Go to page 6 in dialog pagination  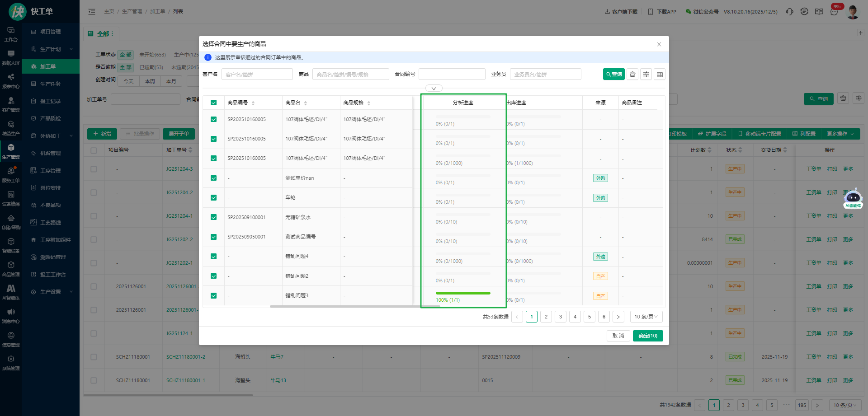tap(604, 317)
